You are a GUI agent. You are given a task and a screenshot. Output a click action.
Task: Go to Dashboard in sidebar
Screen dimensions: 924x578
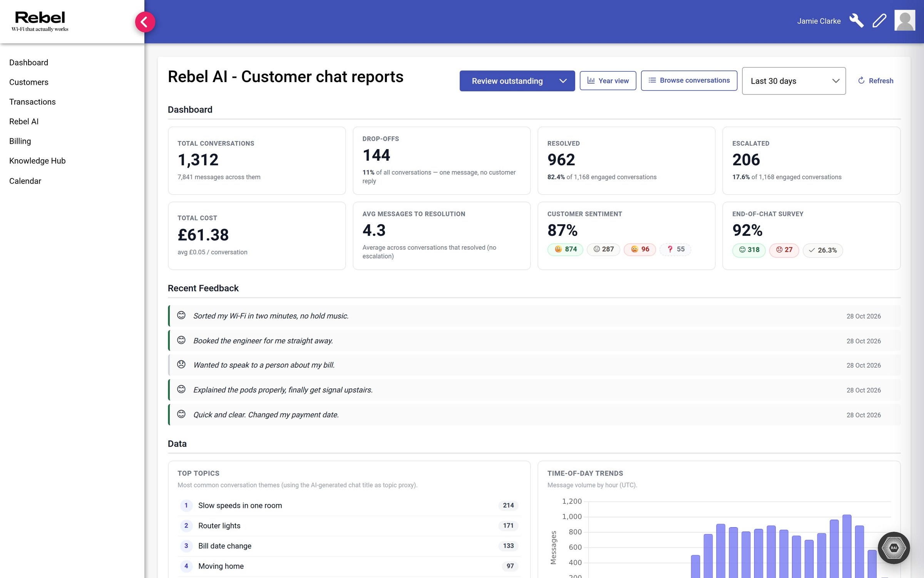point(29,62)
